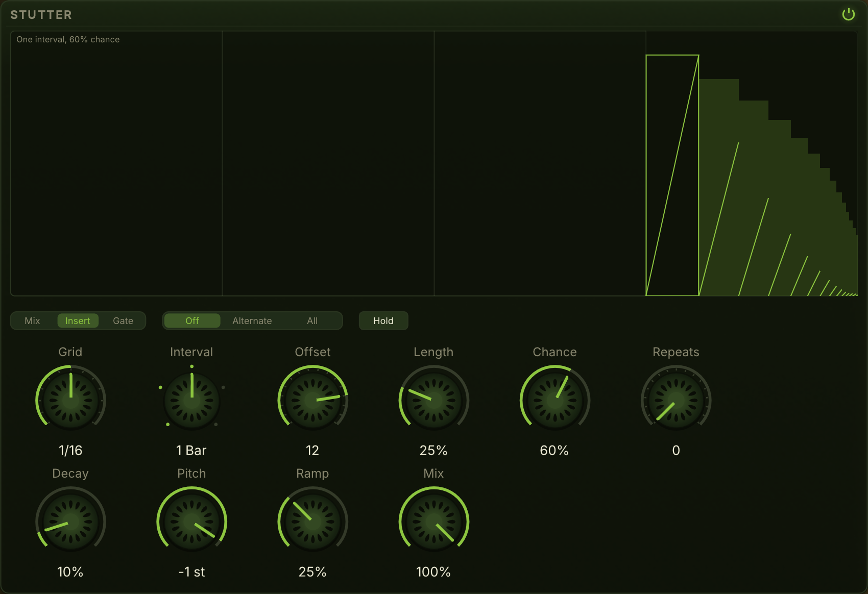Select the Gate mode option
The image size is (868, 594).
[123, 320]
